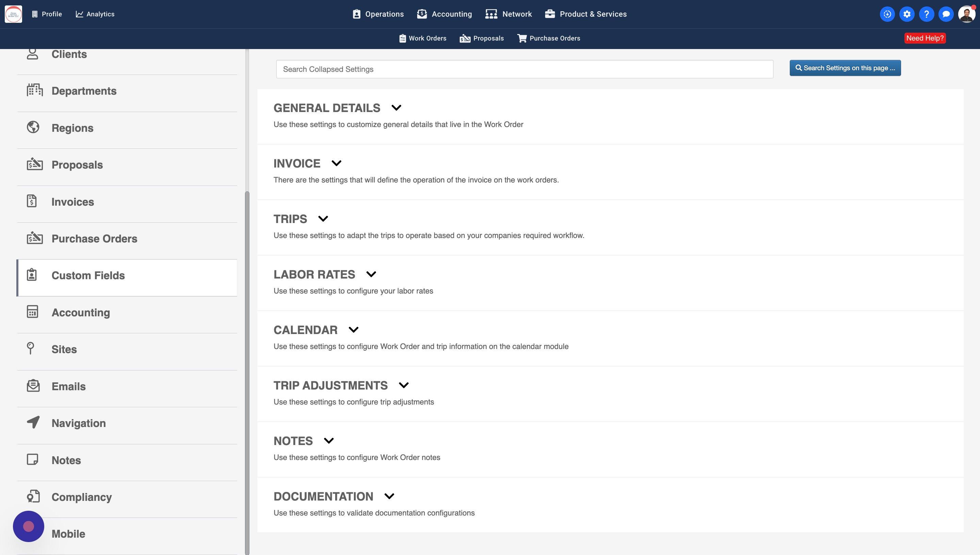This screenshot has height=555, width=980.
Task: Click the settings gear icon in header
Action: 906,14
